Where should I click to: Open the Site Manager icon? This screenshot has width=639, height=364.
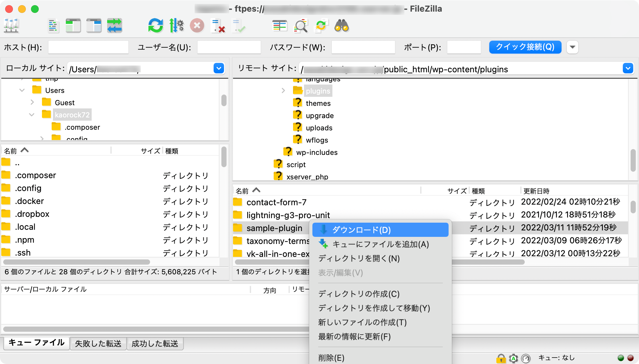(x=12, y=26)
